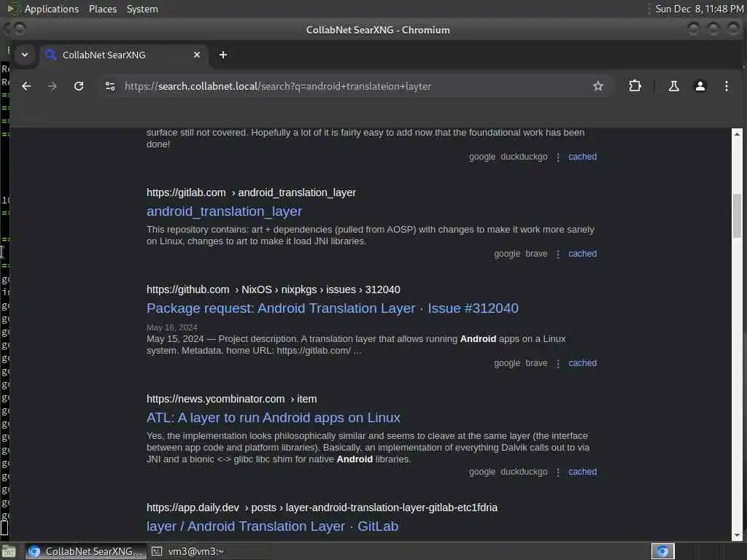
Task: Switch to CollabNet SearXNG taskbar item
Action: (x=85, y=551)
